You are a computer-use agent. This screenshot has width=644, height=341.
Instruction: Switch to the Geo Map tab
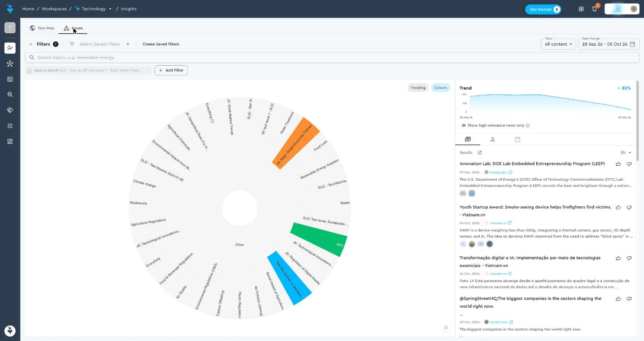click(42, 28)
